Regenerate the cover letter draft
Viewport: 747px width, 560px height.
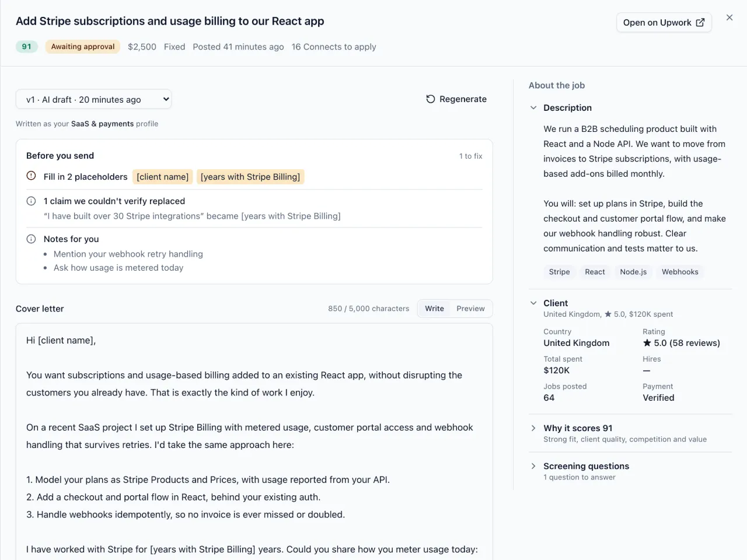tap(456, 99)
